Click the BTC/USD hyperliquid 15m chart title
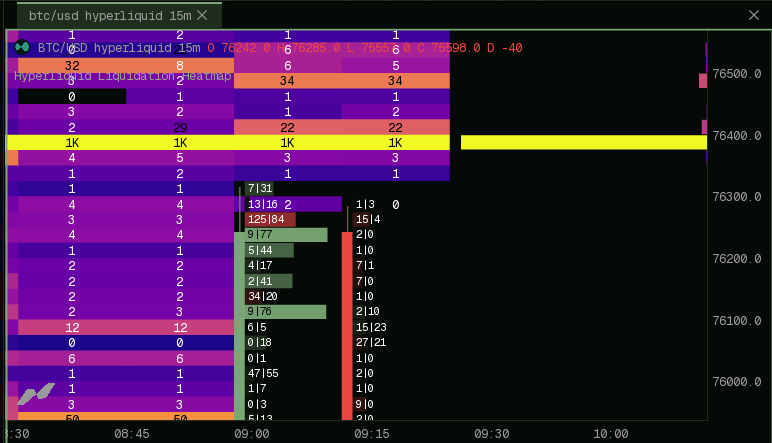 tap(119, 48)
